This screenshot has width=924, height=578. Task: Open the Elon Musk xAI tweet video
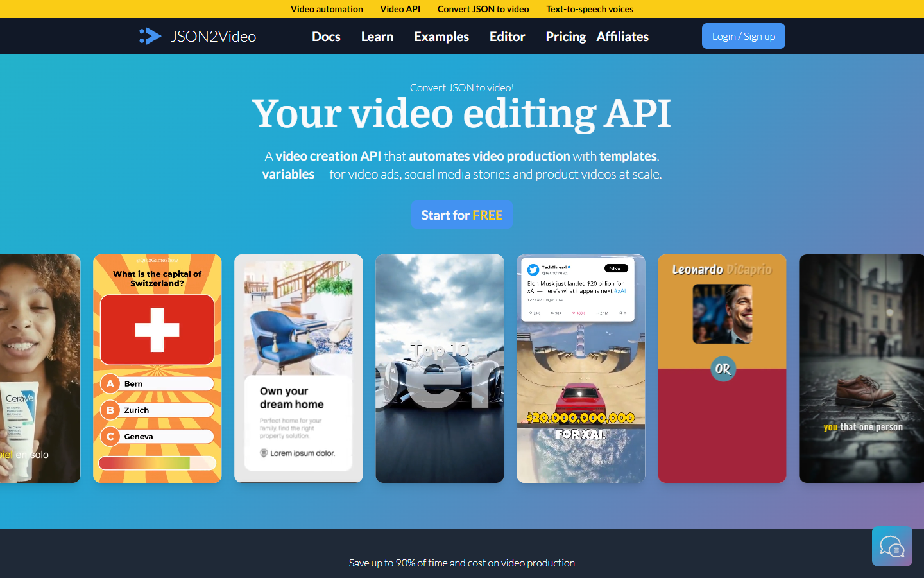tap(581, 369)
